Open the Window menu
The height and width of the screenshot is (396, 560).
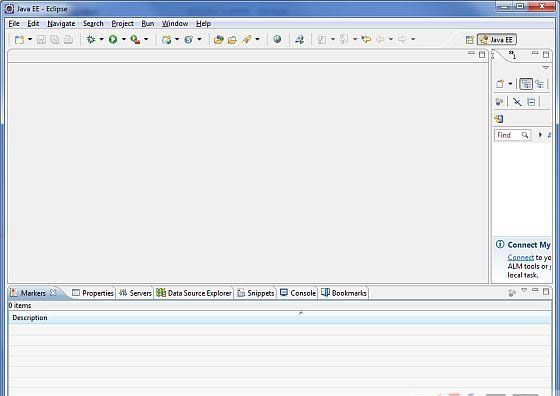coord(175,24)
